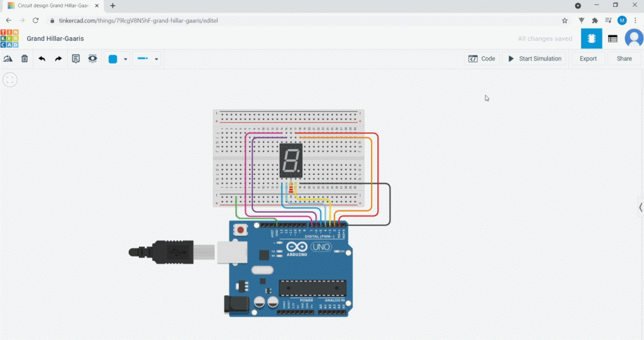Image resolution: width=644 pixels, height=340 pixels.
Task: Click the Tinkercad logo
Action: tap(9, 38)
